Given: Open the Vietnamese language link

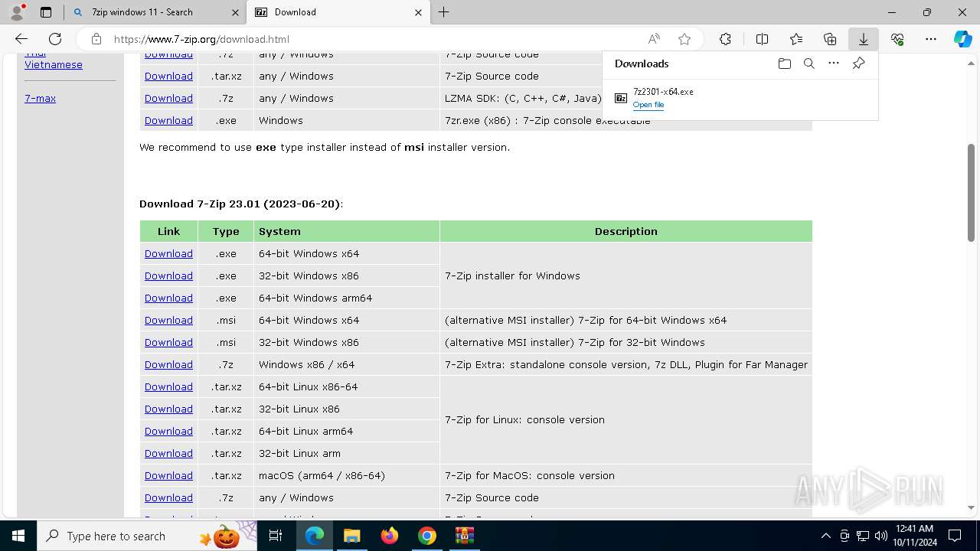Looking at the screenshot, I should (54, 64).
